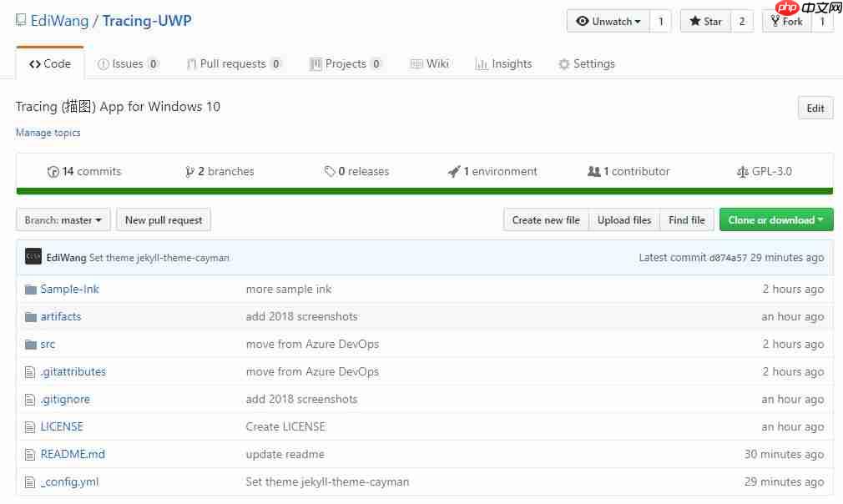Screen dimensions: 843x504
Task: Click the Sample-Ink folder icon
Action: pyautogui.click(x=31, y=290)
